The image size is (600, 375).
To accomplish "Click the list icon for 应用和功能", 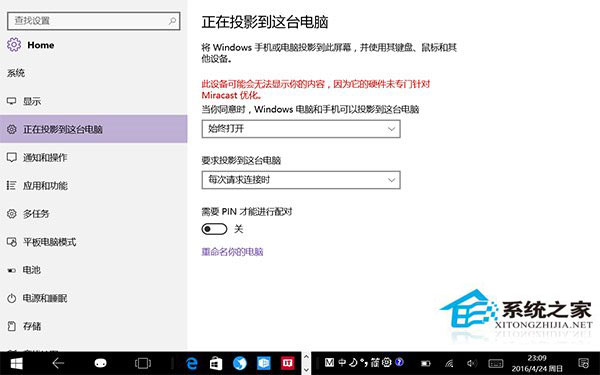I will pyautogui.click(x=11, y=186).
